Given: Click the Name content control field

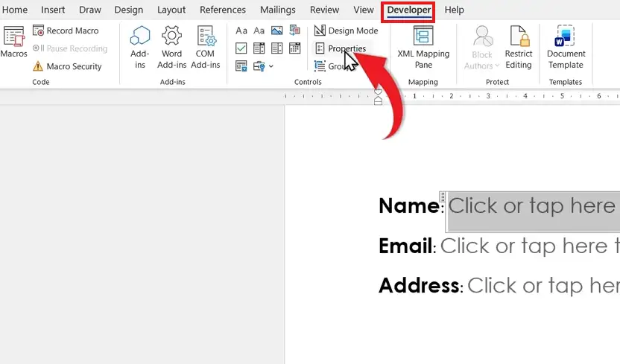Looking at the screenshot, I should click(x=533, y=211).
